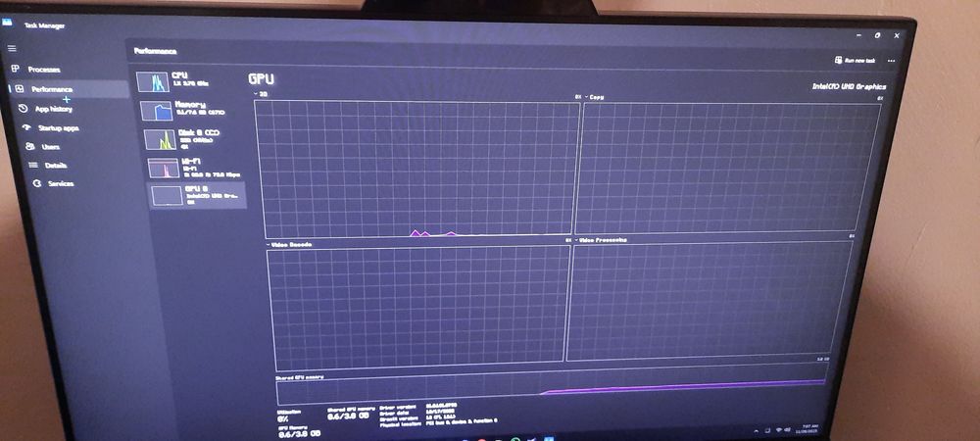Select the GPU 0 entry

[197, 195]
